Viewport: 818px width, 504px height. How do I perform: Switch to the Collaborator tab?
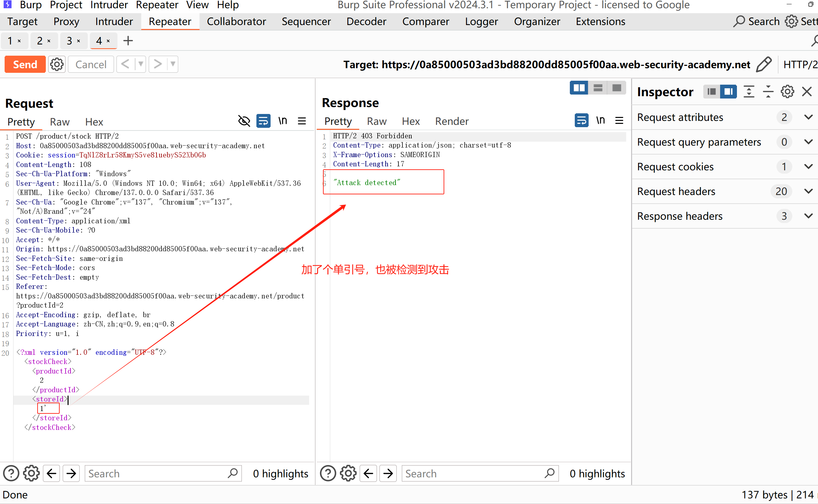pyautogui.click(x=236, y=22)
